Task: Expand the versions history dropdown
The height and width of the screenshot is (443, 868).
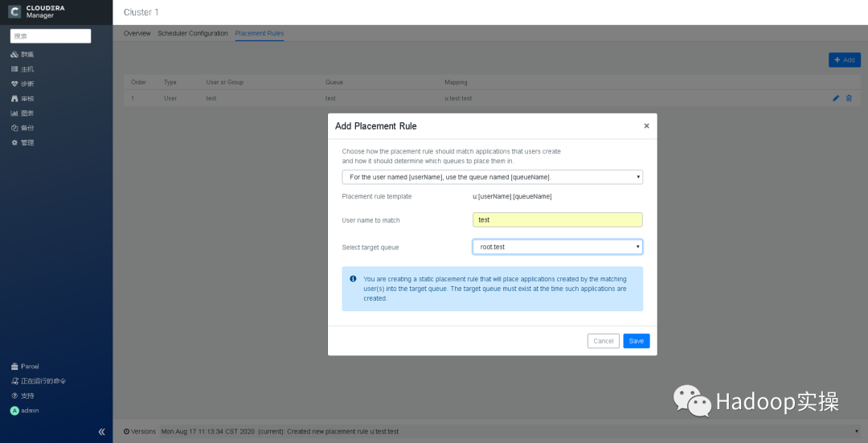Action: (x=858, y=432)
